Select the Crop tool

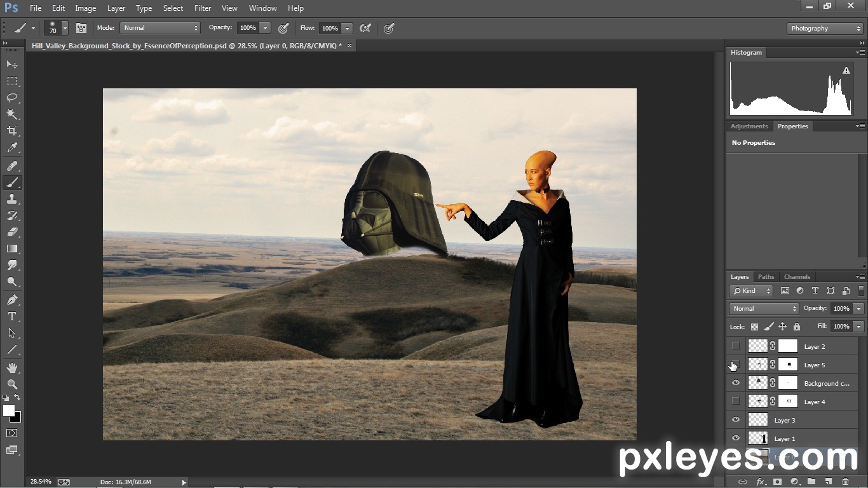[x=12, y=131]
